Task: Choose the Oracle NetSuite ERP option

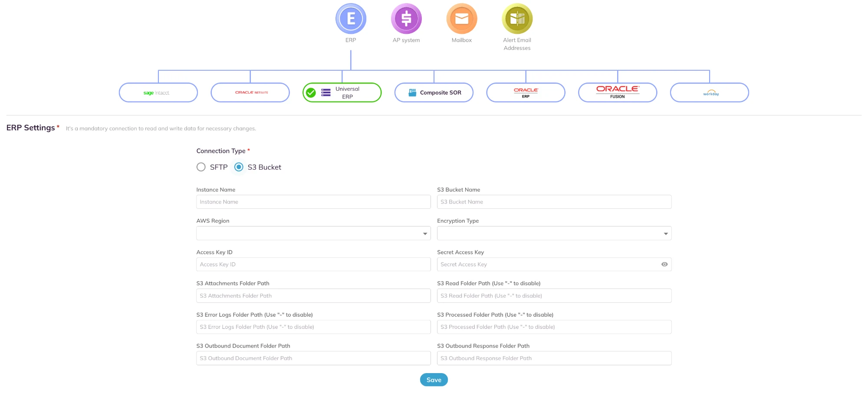Action: click(250, 92)
